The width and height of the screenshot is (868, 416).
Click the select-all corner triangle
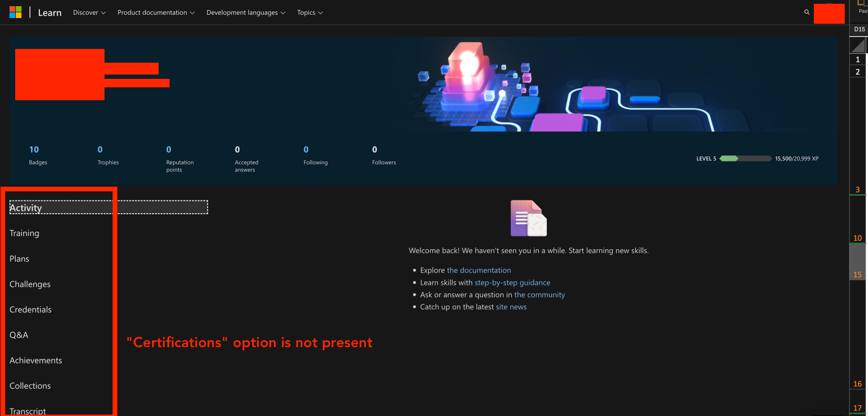click(858, 46)
